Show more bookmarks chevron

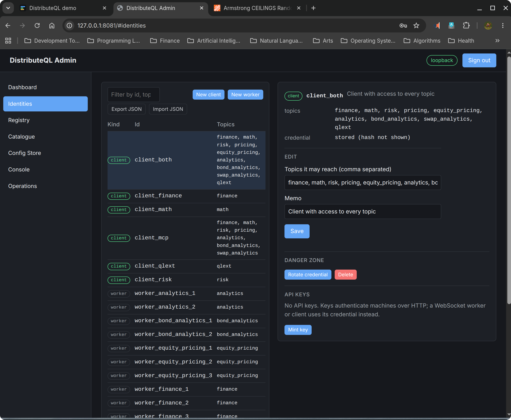497,41
